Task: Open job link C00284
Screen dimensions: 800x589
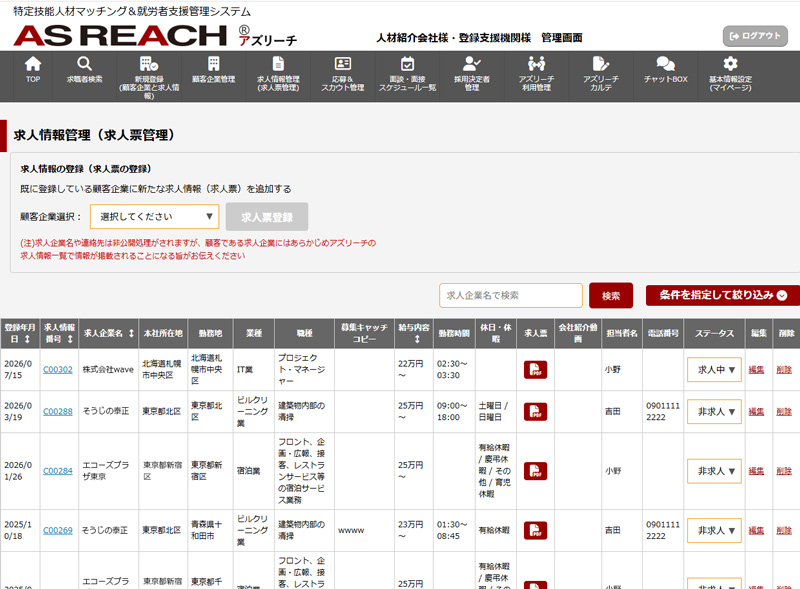Action: (58, 471)
